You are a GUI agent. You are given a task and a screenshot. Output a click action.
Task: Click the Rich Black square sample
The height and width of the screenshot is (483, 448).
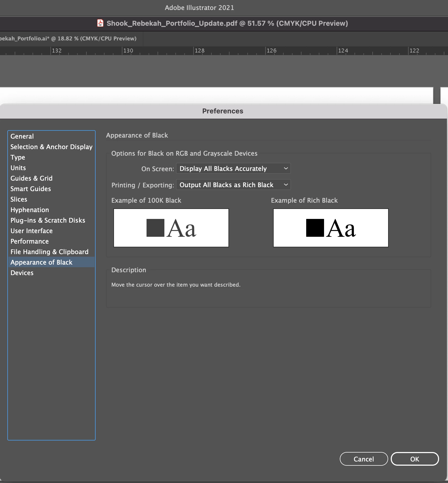tap(315, 228)
